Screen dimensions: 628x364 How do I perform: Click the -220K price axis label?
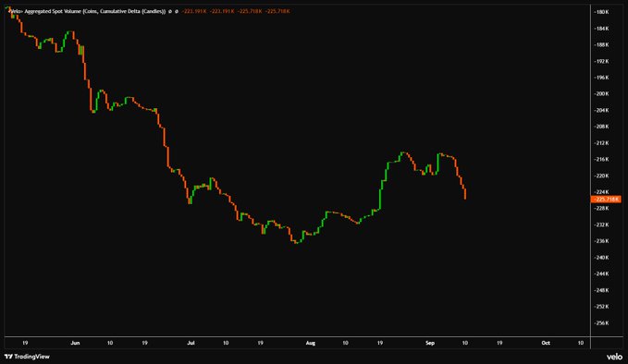(x=601, y=176)
